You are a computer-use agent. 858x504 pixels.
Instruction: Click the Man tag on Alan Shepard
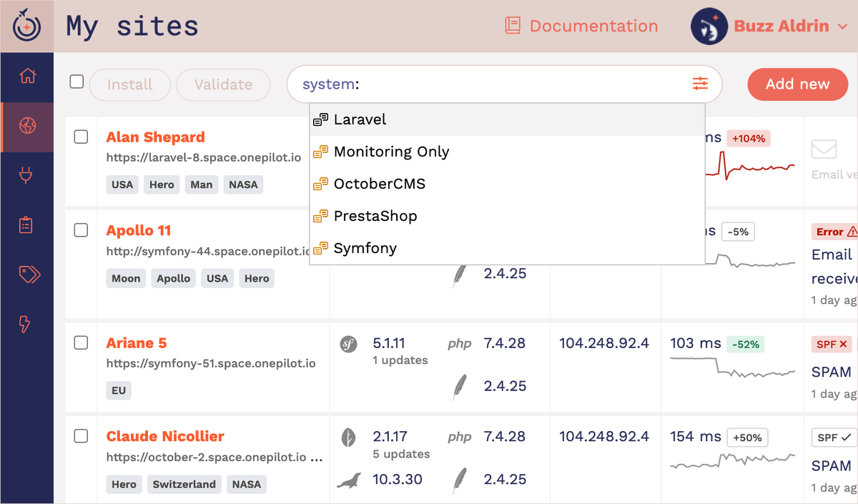202,184
